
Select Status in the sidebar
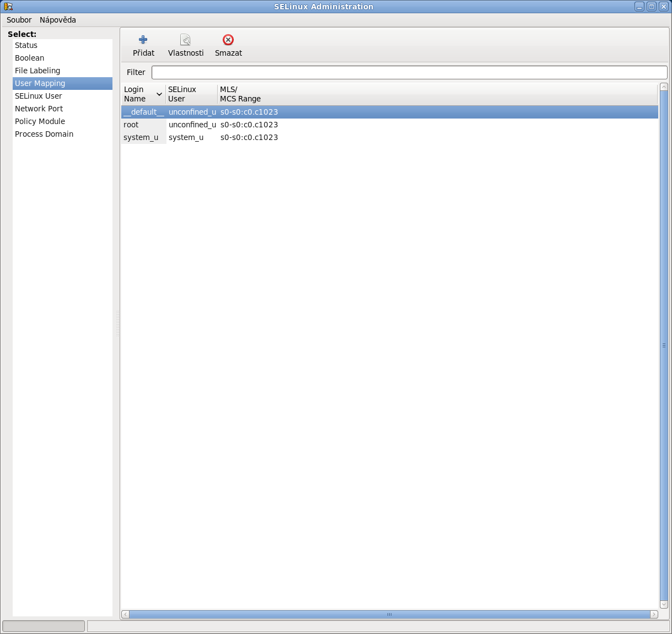62,45
